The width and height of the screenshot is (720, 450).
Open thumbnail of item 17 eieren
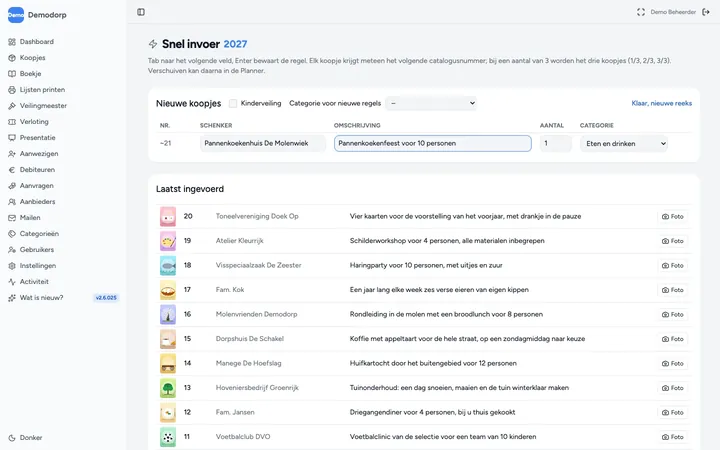pyautogui.click(x=168, y=290)
